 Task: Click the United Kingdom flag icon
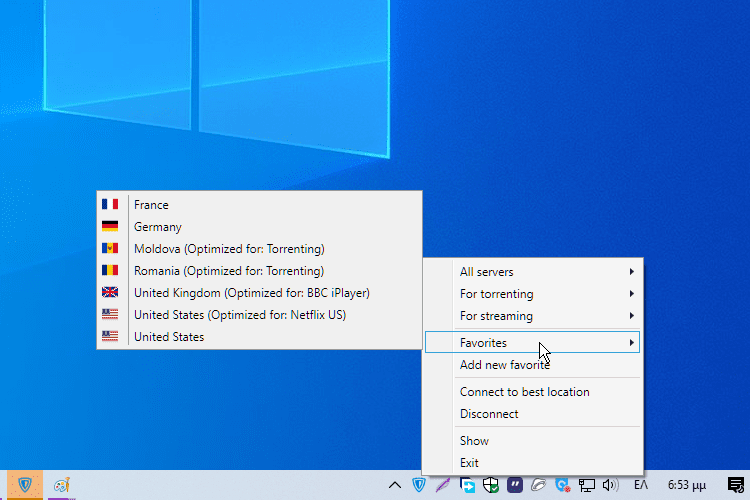coord(110,292)
